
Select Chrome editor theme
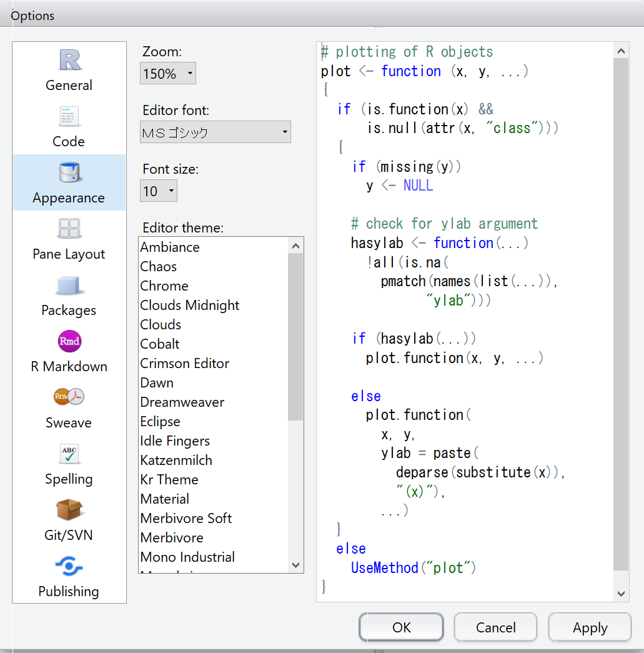[x=213, y=286]
